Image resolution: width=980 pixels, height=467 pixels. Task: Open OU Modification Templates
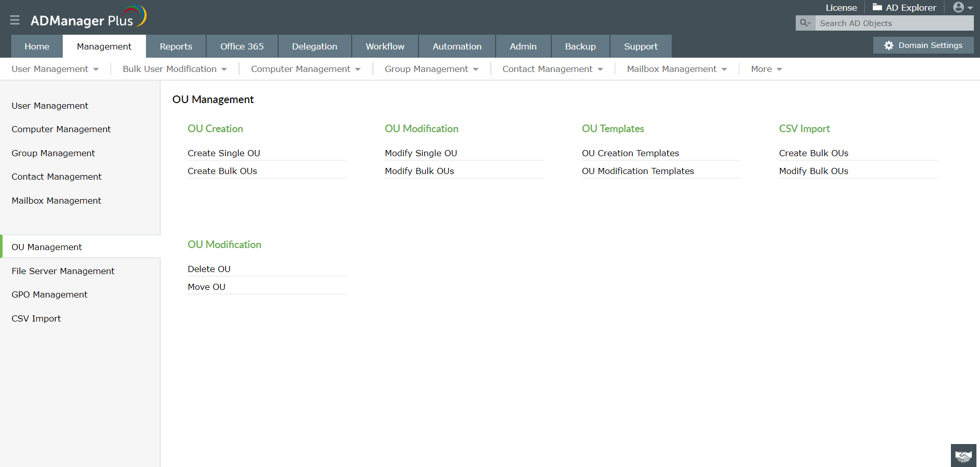click(638, 171)
